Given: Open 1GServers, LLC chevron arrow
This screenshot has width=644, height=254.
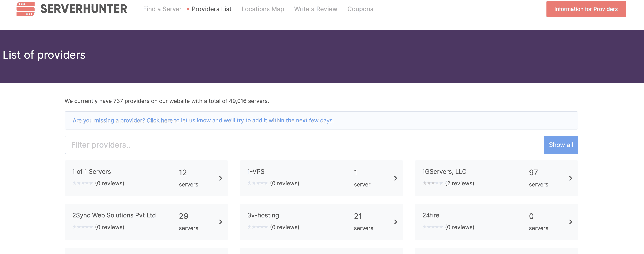Looking at the screenshot, I should pos(570,178).
